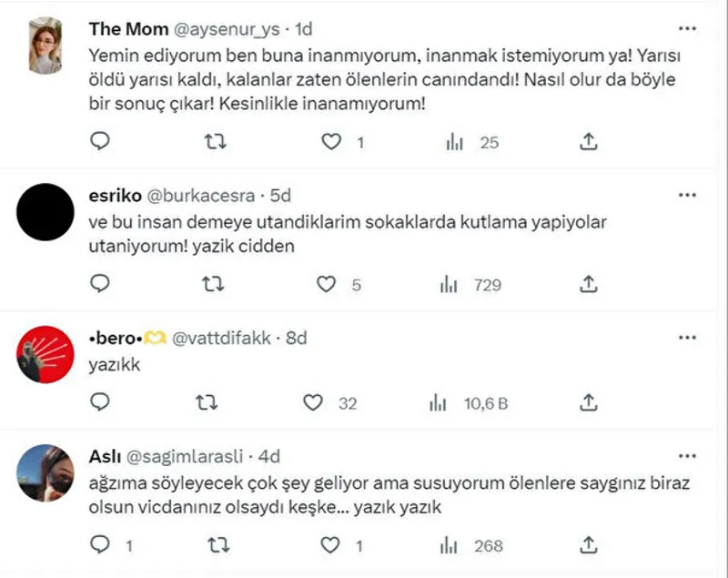Like The Mom's tweet
Viewport: 728px width, 578px height.
[x=333, y=141]
